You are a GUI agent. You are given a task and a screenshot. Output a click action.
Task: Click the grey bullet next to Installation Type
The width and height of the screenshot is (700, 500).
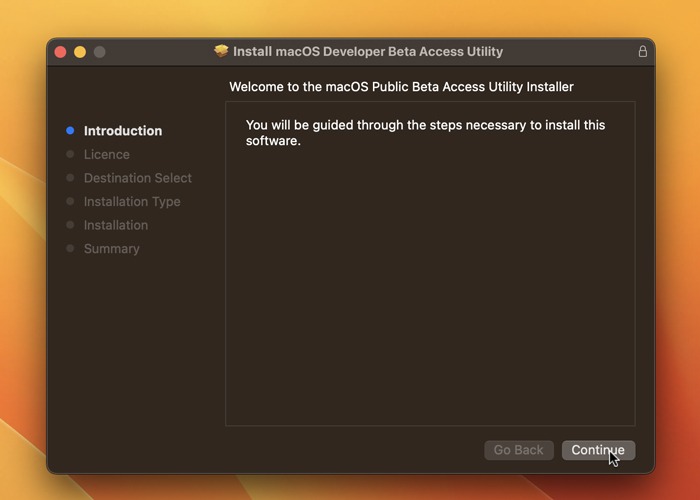(70, 201)
